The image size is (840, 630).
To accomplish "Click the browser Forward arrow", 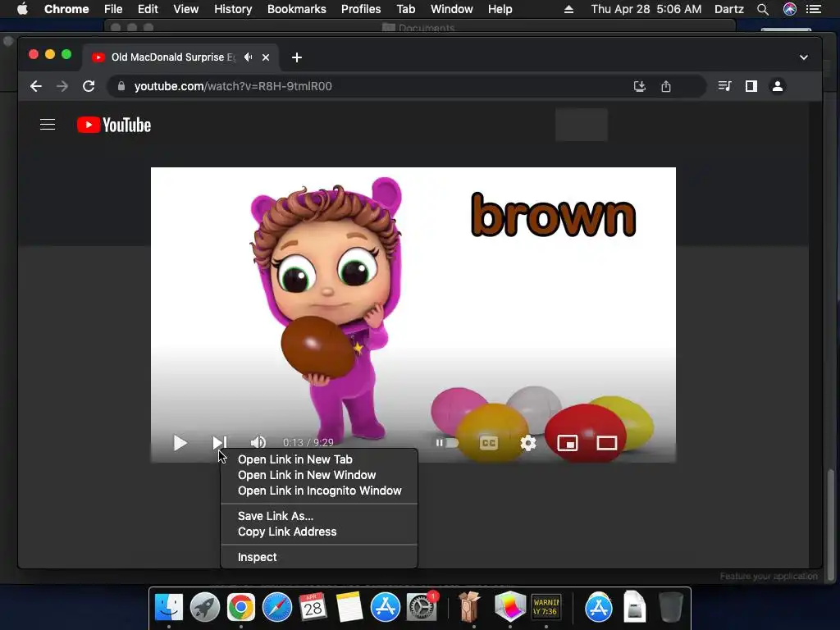I will click(62, 86).
